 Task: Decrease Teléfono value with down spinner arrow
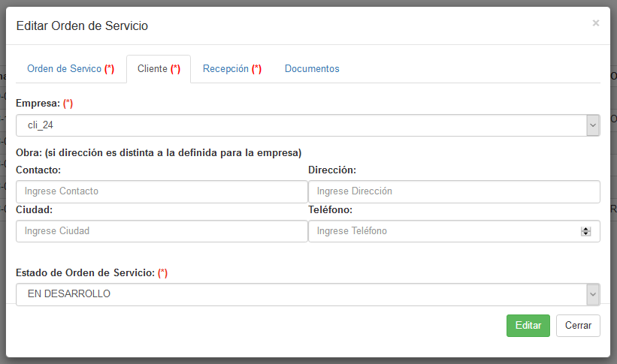click(x=585, y=234)
